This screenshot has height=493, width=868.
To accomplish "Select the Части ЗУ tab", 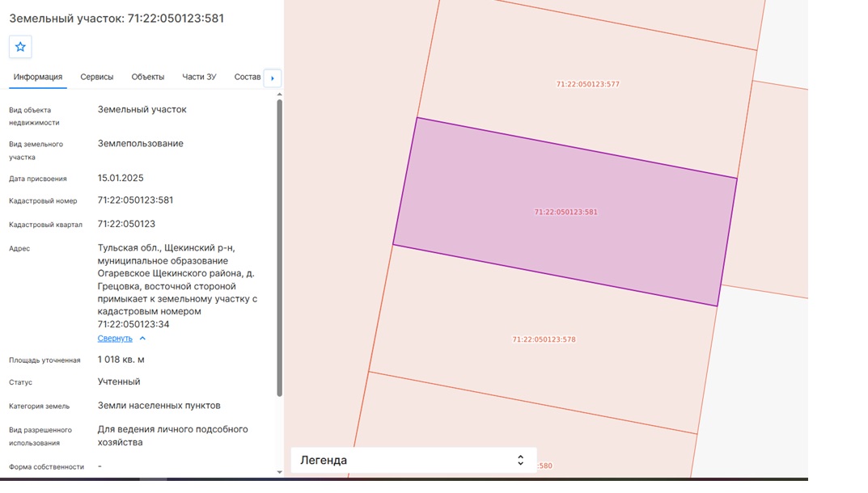I will 199,77.
